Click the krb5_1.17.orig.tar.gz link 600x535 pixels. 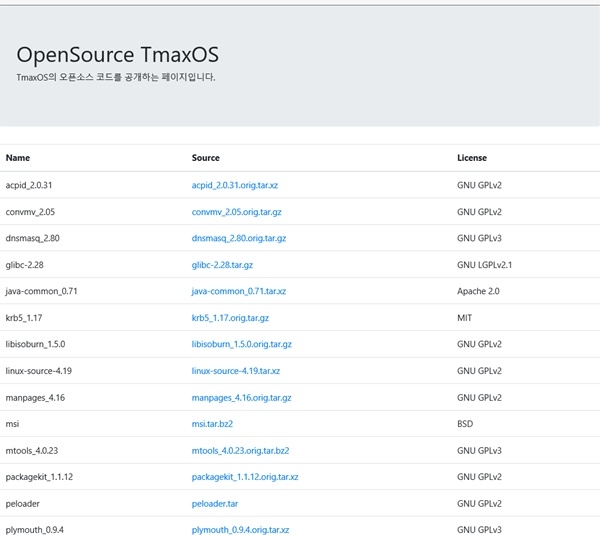(230, 317)
